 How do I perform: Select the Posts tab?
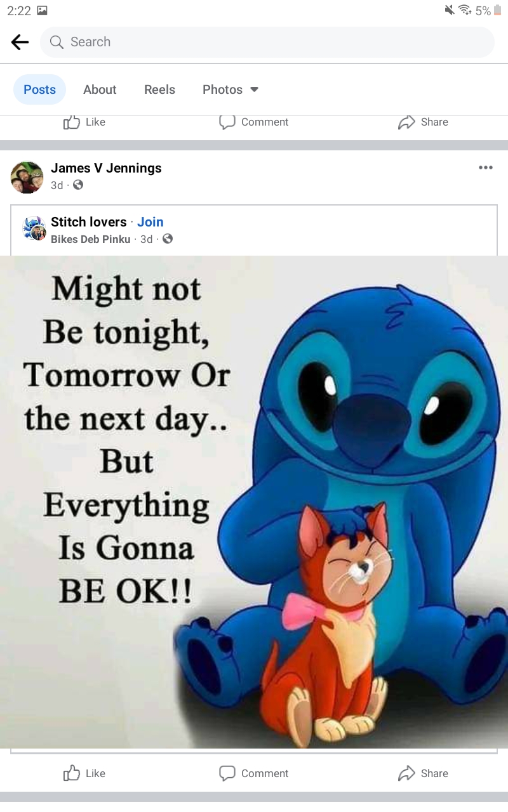(40, 89)
